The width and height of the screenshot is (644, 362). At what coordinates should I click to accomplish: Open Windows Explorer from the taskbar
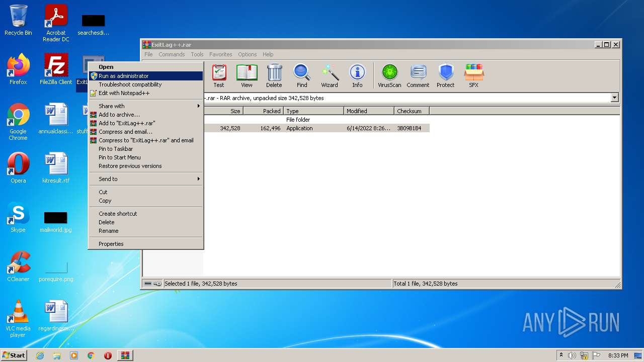point(57,355)
